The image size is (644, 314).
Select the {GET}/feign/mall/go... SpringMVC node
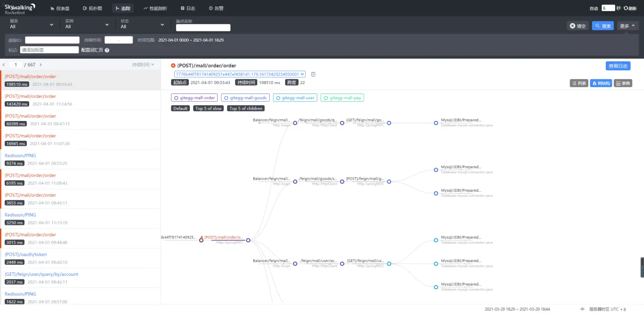tap(389, 123)
